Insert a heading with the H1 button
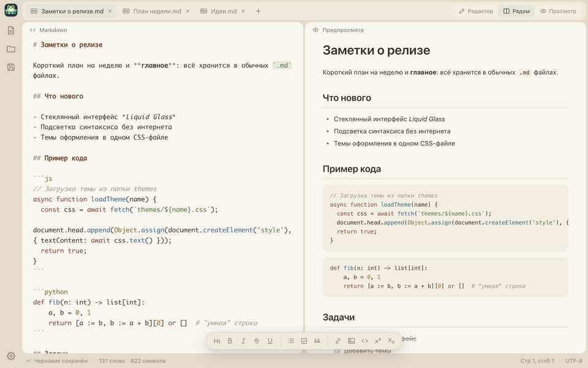The height and width of the screenshot is (368, 588). coord(217,340)
